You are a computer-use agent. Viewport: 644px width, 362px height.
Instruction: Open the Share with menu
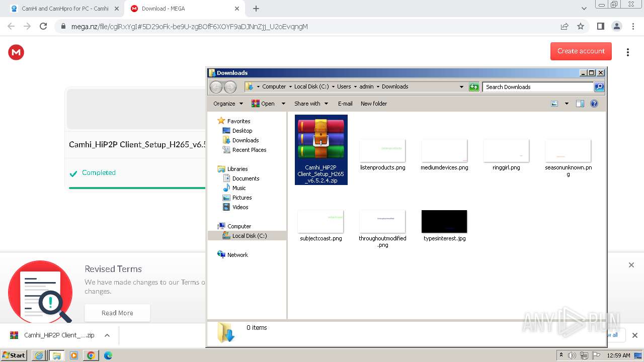(311, 104)
